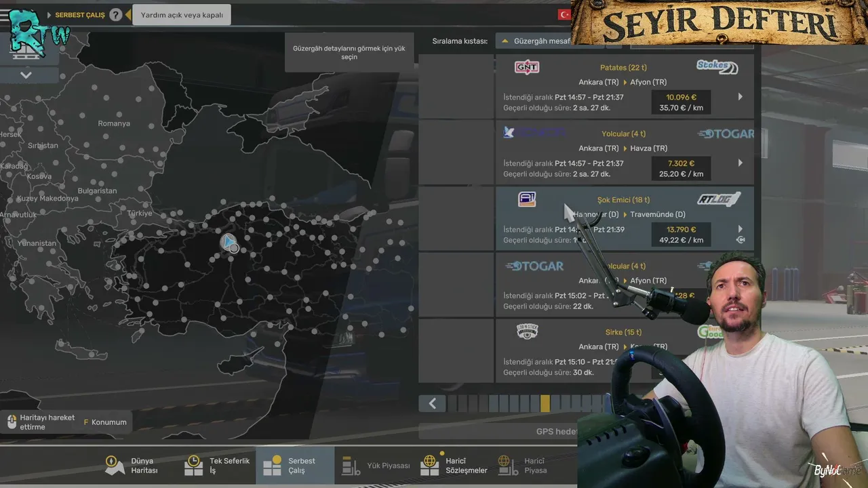This screenshot has height=488, width=868.
Task: Open the Yük Piyasası tab
Action: tap(376, 466)
